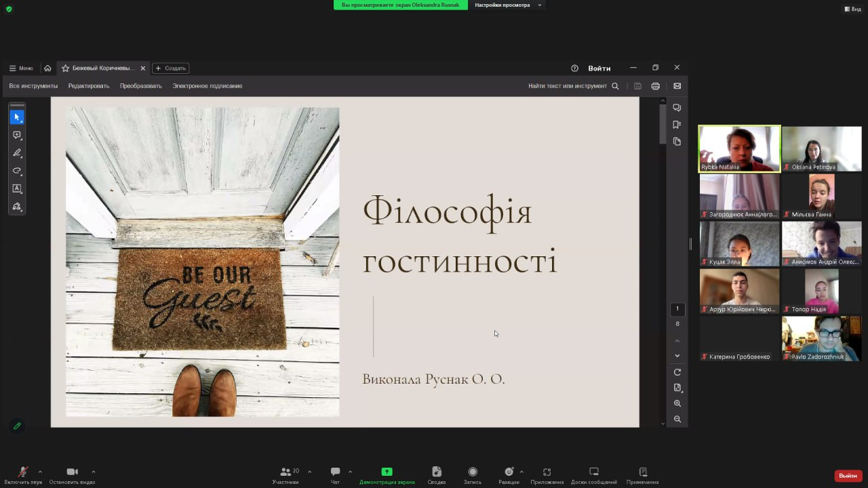
Task: Click the PDF vertical scrollbar thumb
Action: click(x=663, y=124)
